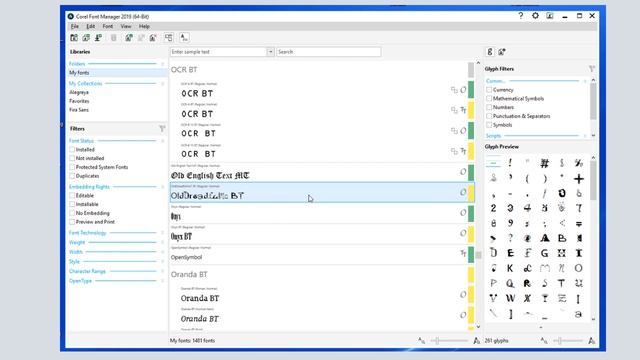Show the glyphs panel icon
The height and width of the screenshot is (360, 640).
(490, 52)
